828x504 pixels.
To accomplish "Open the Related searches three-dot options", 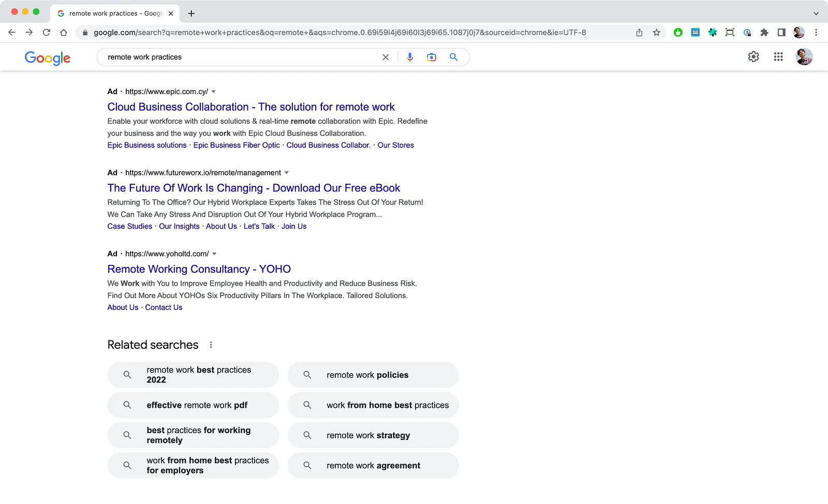I will (x=211, y=345).
